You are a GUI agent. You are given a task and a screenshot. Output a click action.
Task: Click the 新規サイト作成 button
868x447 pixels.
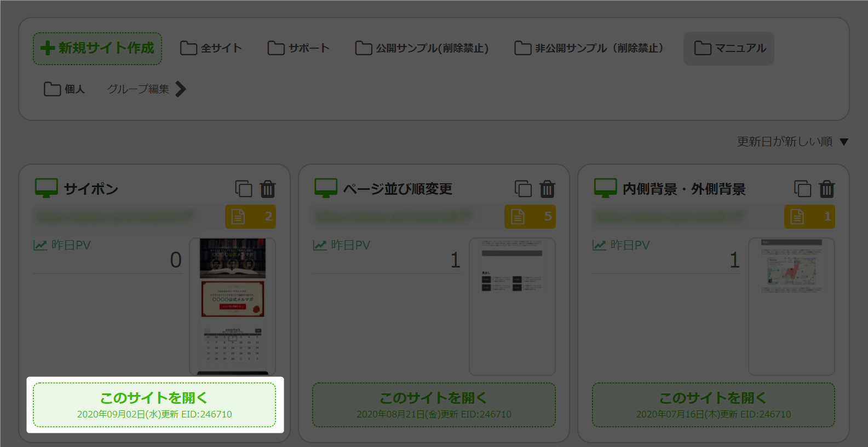coord(97,49)
